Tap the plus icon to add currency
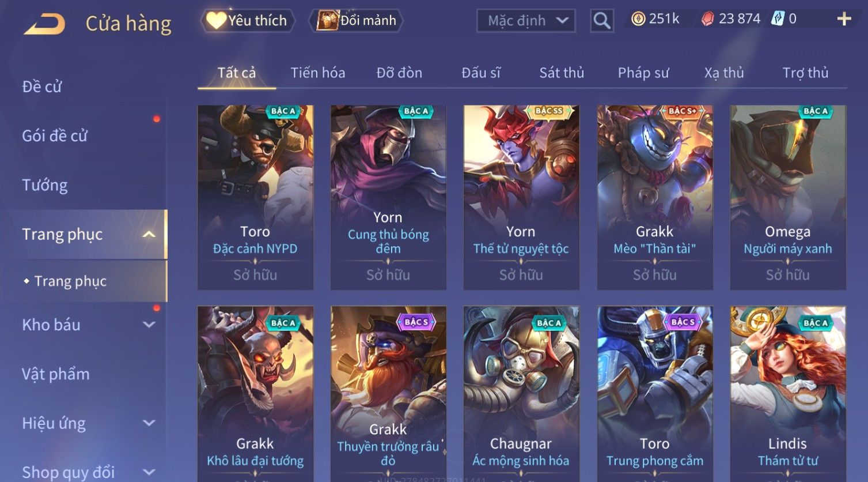This screenshot has height=482, width=868. pos(844,20)
